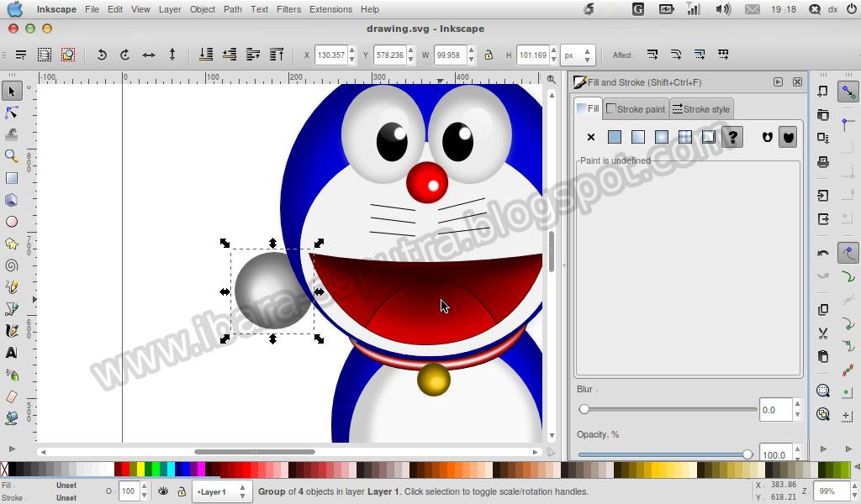Select the Zoom tool in toolbox
Image resolution: width=861 pixels, height=504 pixels.
point(12,156)
